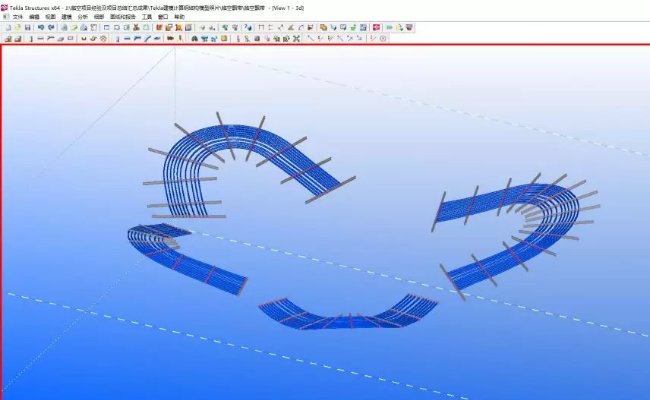Open the 帮助 menu
The image size is (650, 400).
tap(179, 17)
